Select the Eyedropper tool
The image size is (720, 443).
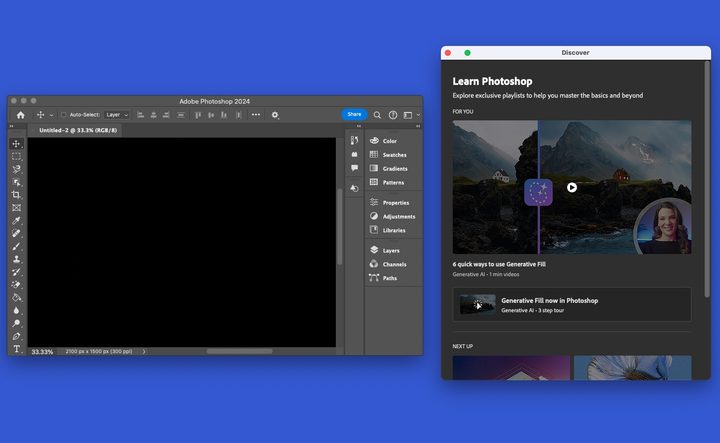tap(16, 221)
